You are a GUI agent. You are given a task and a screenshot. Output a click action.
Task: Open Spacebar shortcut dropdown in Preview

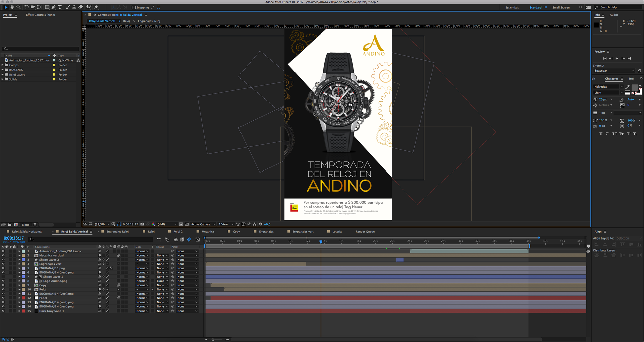[614, 71]
